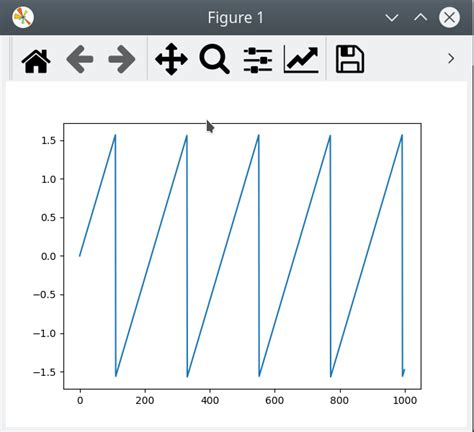
Task: Click the x-axis label 200
Action: click(145, 400)
